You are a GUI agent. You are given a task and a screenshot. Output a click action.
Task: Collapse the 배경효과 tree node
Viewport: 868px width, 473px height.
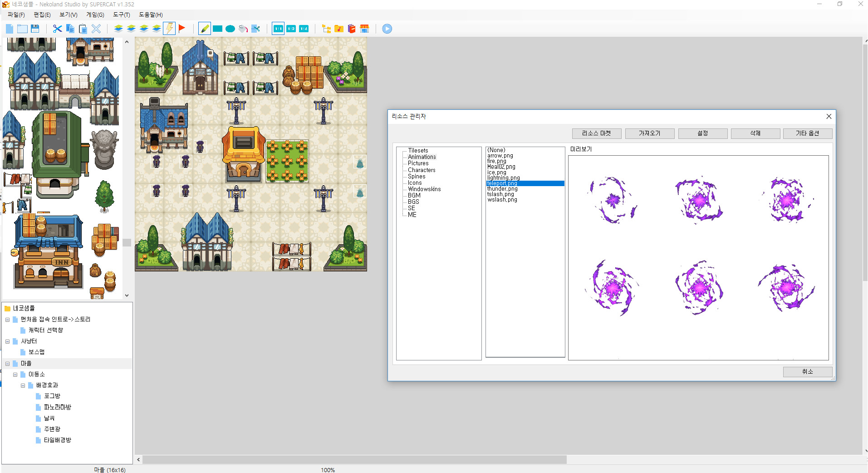(23, 385)
